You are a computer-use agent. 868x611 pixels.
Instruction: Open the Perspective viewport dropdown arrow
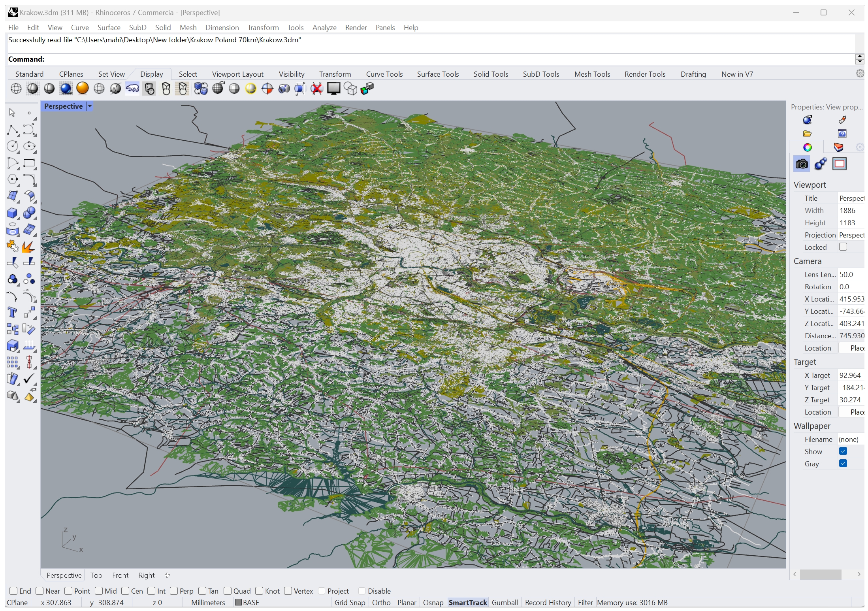(90, 106)
